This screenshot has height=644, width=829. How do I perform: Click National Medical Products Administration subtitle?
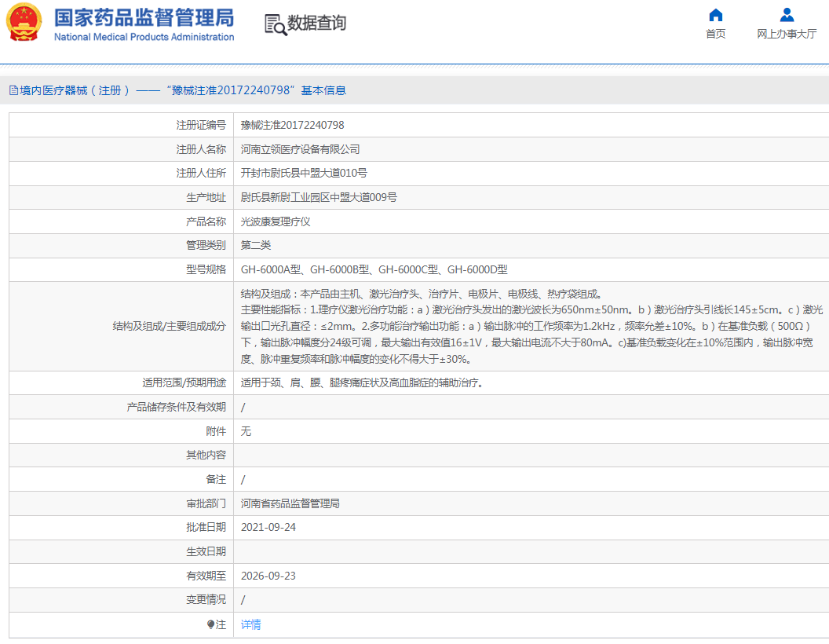pyautogui.click(x=144, y=37)
